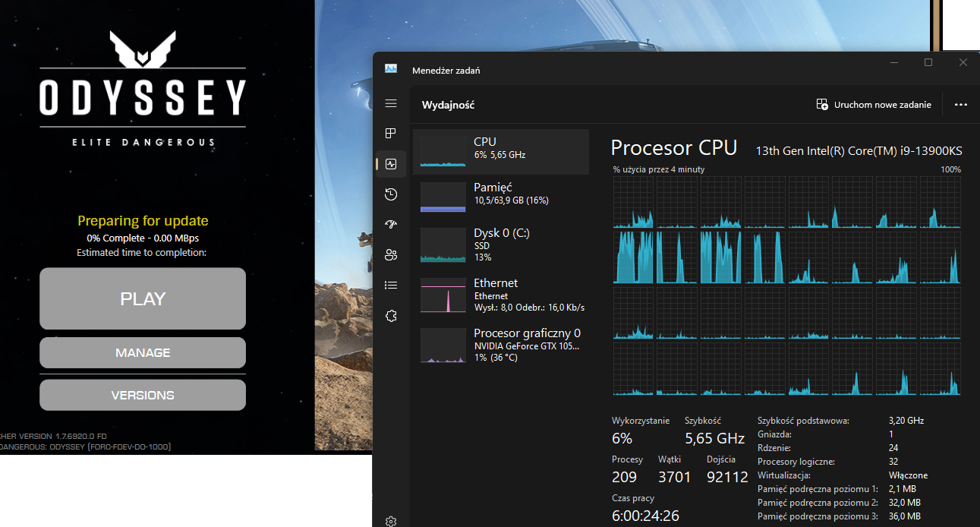The height and width of the screenshot is (527, 980).
Task: Maximize the Menedżer zadań window
Action: click(x=928, y=62)
